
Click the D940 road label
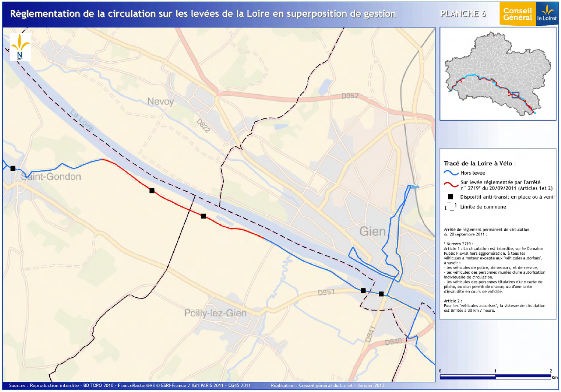(x=393, y=343)
